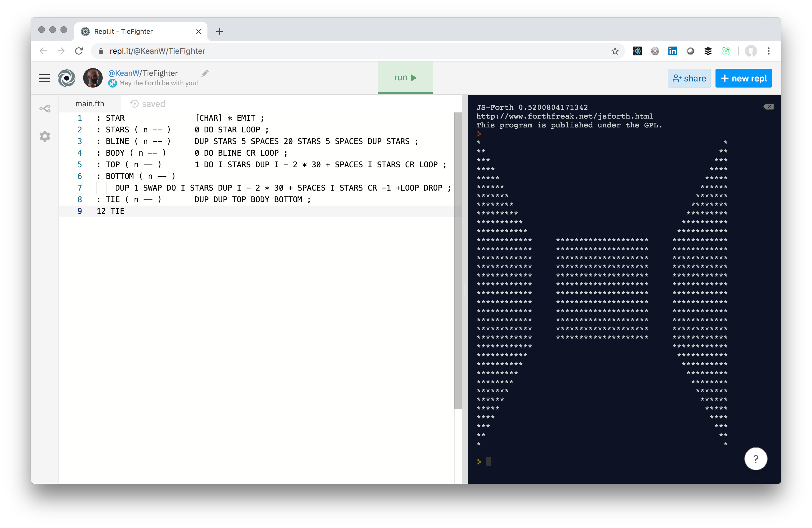The height and width of the screenshot is (528, 812).
Task: Click the pencil icon to edit repl name
Action: tap(205, 73)
